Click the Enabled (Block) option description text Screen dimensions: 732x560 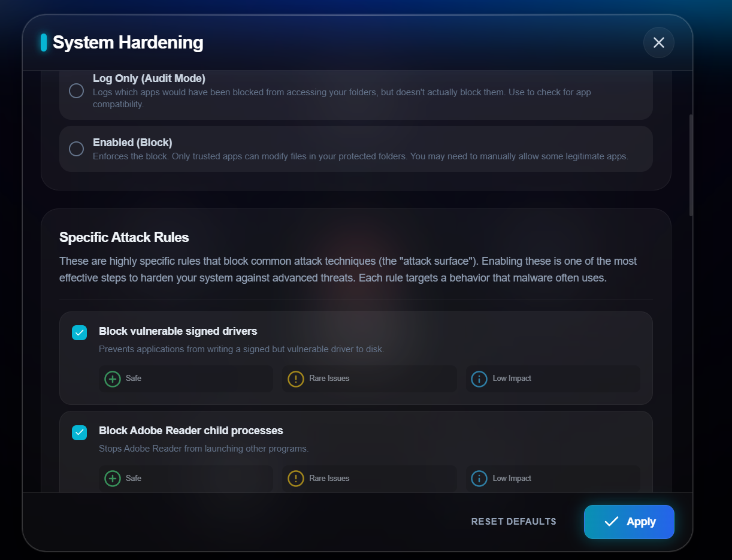tap(360, 157)
